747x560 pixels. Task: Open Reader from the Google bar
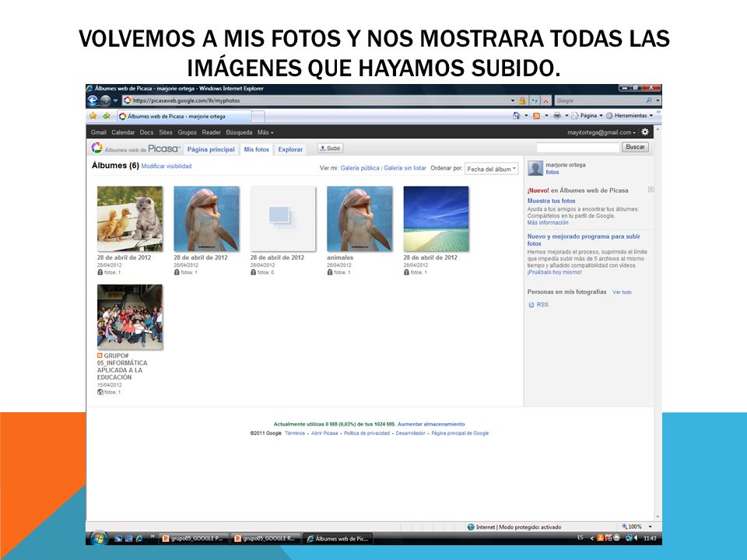(x=211, y=132)
